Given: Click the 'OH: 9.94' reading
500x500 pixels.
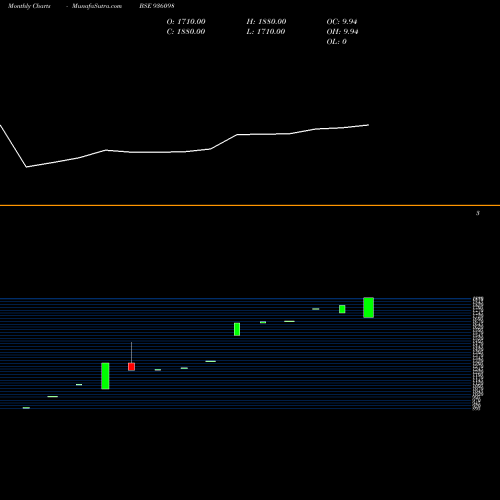Looking at the screenshot, I should 342,32.
